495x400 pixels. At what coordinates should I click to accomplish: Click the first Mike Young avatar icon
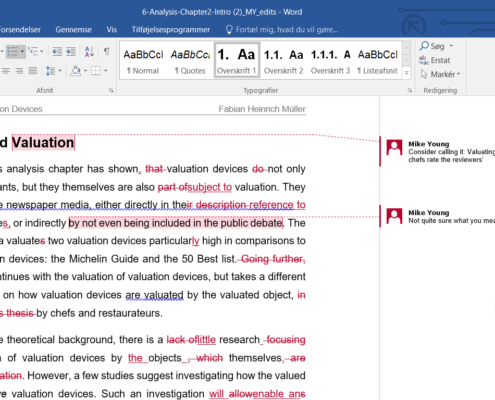click(394, 147)
